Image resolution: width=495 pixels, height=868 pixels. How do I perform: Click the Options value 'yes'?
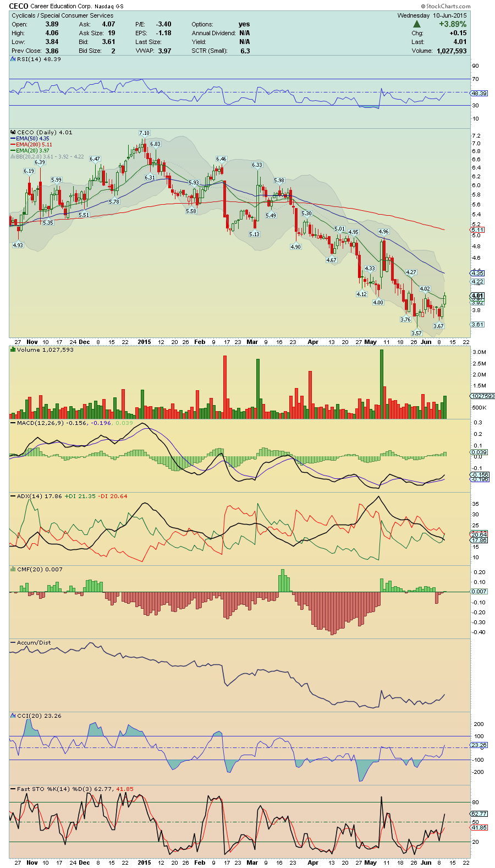[244, 24]
